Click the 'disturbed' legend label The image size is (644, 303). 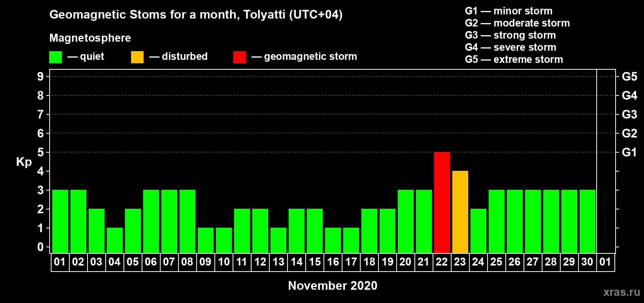tap(184, 56)
